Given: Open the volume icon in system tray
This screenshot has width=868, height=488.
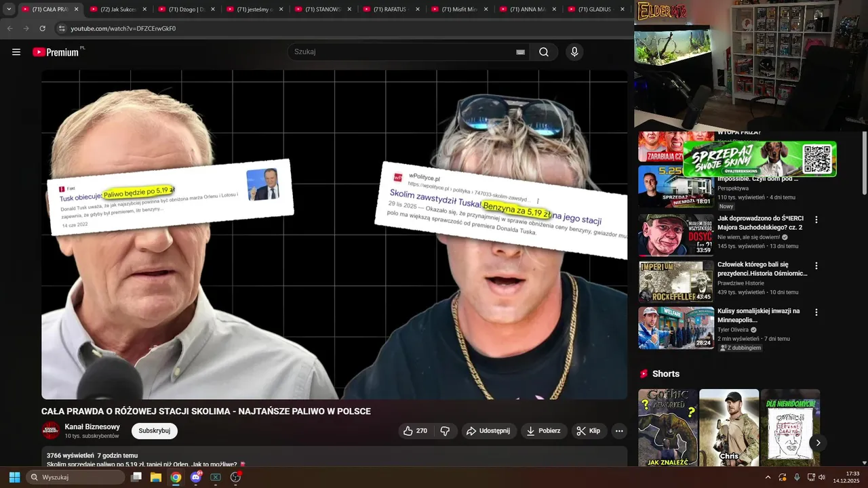Looking at the screenshot, I should coord(822,477).
